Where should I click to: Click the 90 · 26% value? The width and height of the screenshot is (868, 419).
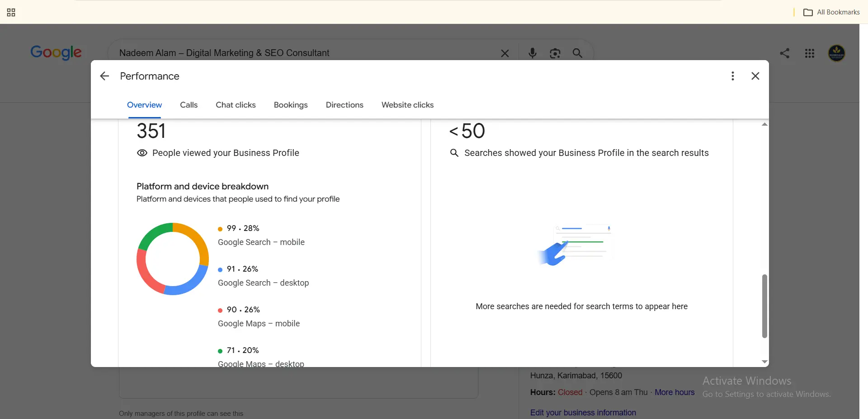click(243, 310)
